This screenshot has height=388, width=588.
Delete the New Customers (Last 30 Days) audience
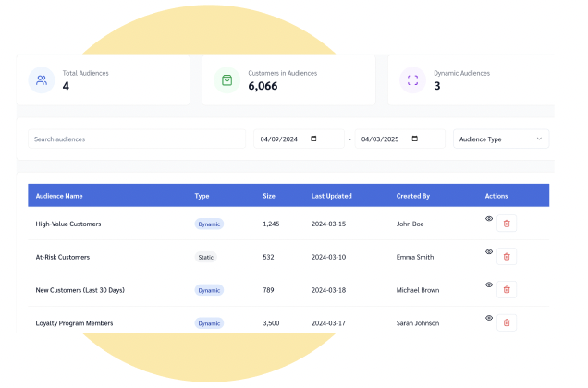(507, 289)
